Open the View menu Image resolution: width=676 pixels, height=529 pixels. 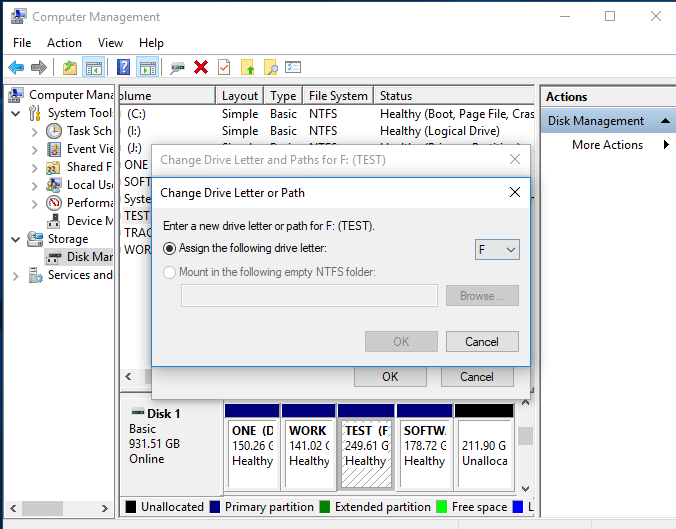coord(110,43)
